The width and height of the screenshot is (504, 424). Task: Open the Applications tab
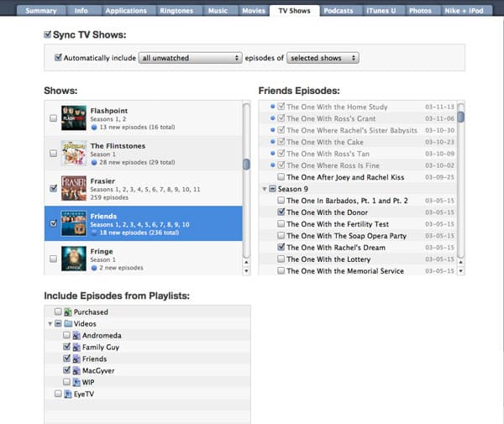point(126,11)
